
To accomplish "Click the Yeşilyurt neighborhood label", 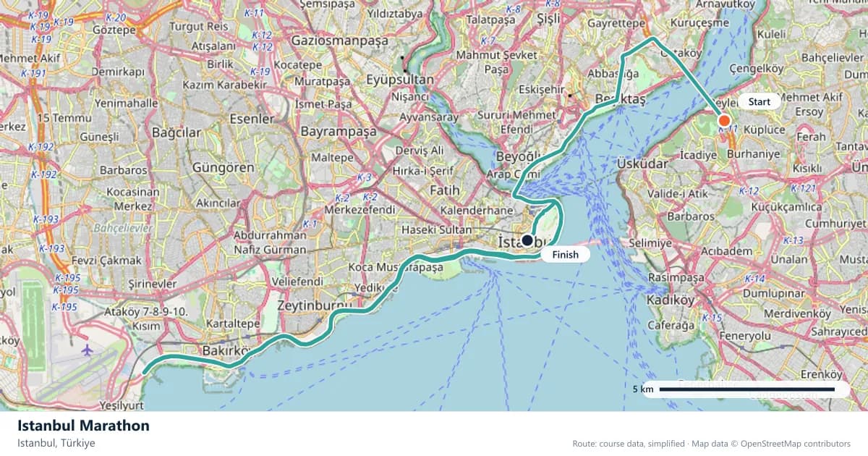I will point(122,405).
